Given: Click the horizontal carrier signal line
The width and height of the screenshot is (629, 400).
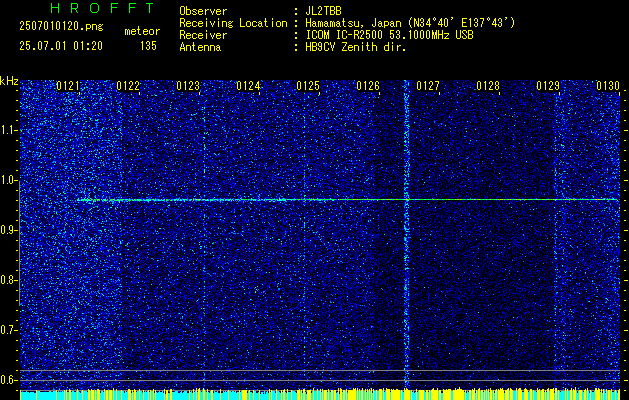Looking at the screenshot, I should tap(348, 199).
